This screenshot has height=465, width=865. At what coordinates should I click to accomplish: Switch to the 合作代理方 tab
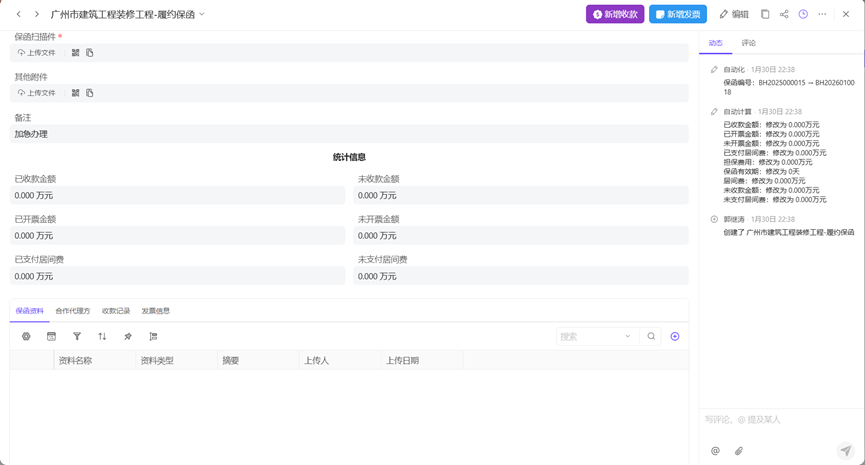[x=73, y=311]
